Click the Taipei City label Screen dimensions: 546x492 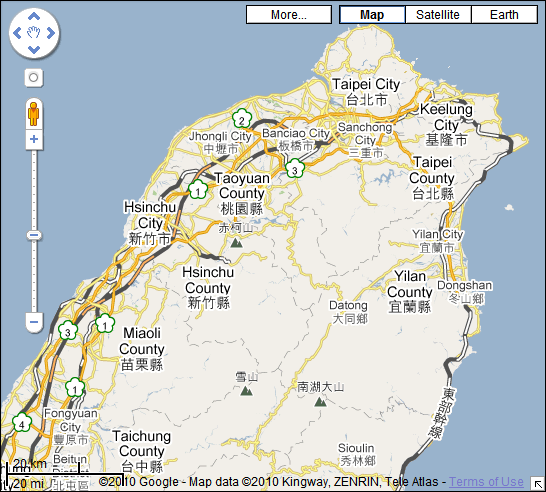(366, 92)
